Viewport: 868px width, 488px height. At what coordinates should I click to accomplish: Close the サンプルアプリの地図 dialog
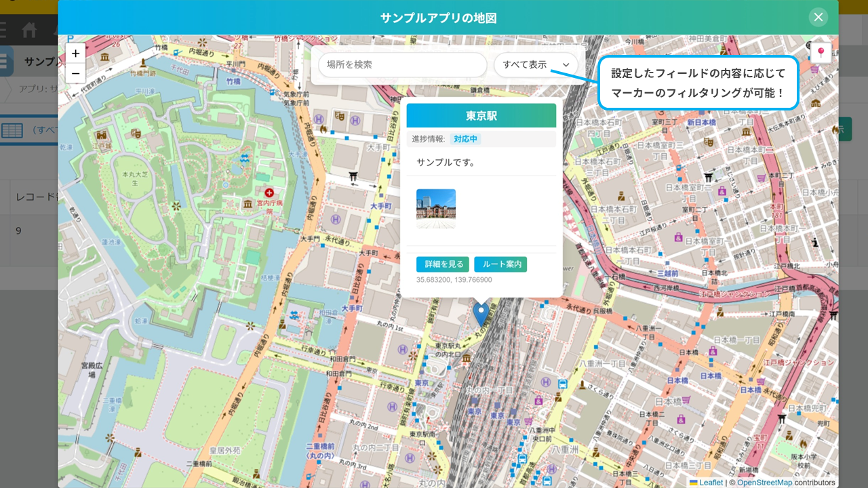(818, 17)
